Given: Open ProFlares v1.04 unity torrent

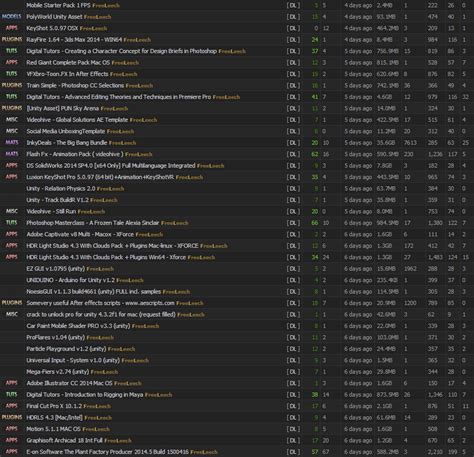Looking at the screenshot, I should pyautogui.click(x=55, y=337).
